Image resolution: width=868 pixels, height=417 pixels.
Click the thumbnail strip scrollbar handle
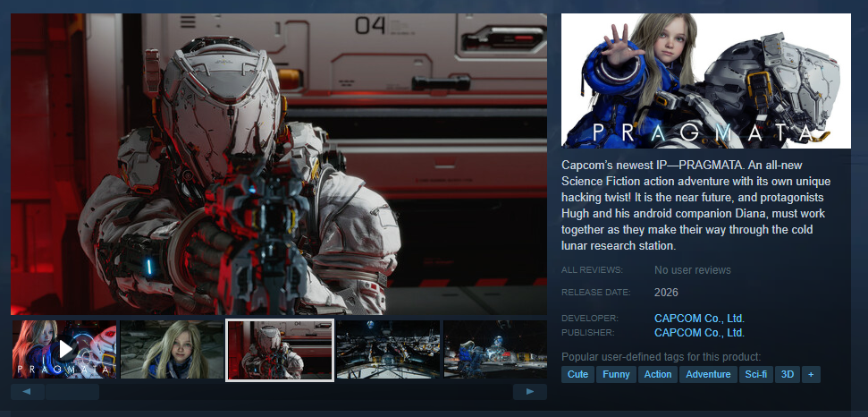click(72, 392)
